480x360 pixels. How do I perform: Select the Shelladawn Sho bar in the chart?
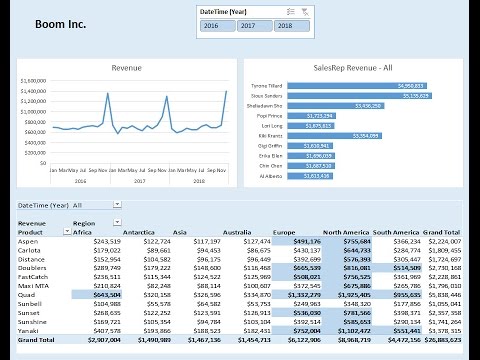(x=336, y=106)
